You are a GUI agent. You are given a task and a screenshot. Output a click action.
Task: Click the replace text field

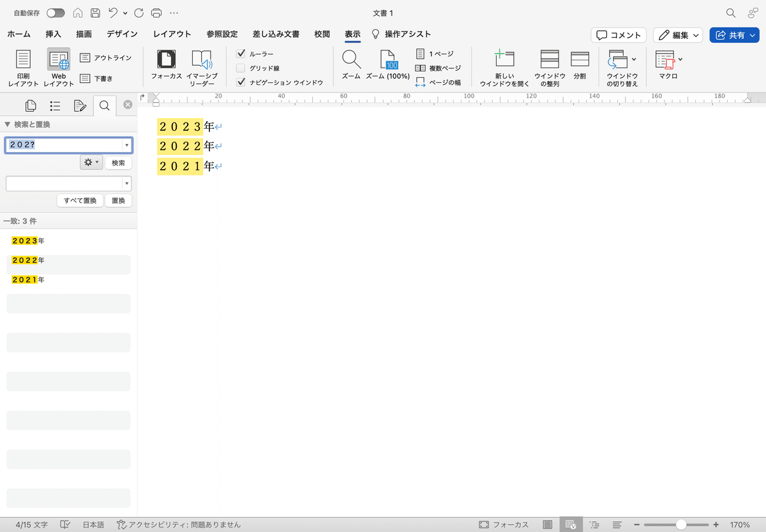[64, 184]
